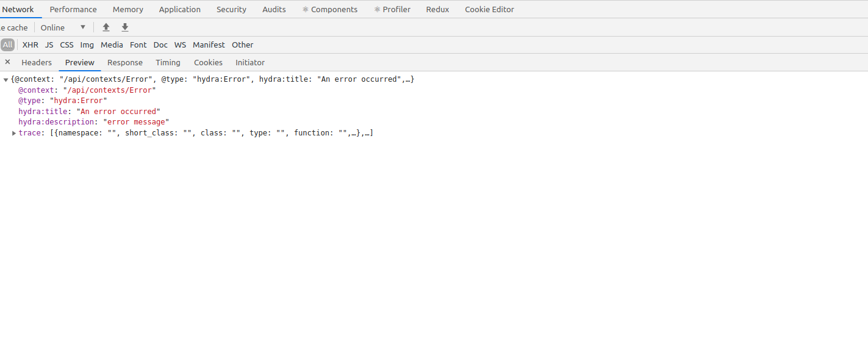Open the Redux panel

pyautogui.click(x=437, y=9)
